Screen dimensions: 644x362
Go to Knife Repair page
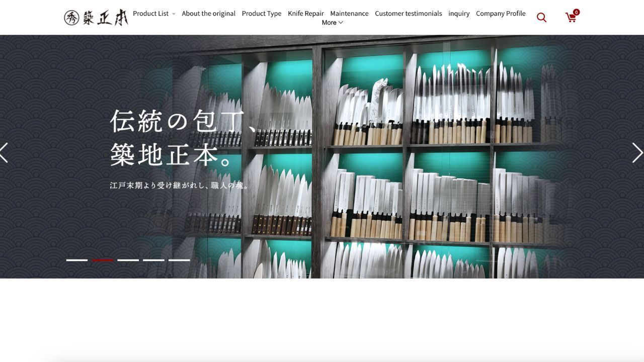tap(306, 14)
